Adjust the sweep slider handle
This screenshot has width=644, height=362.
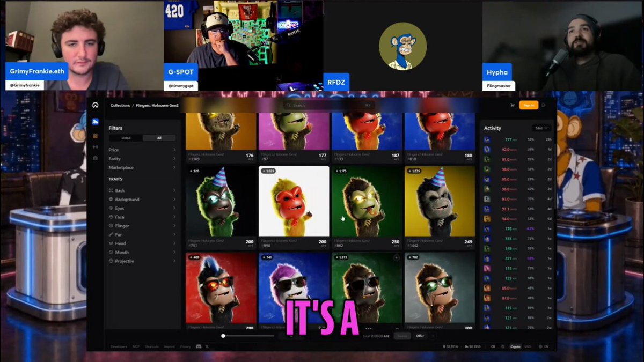pos(223,336)
